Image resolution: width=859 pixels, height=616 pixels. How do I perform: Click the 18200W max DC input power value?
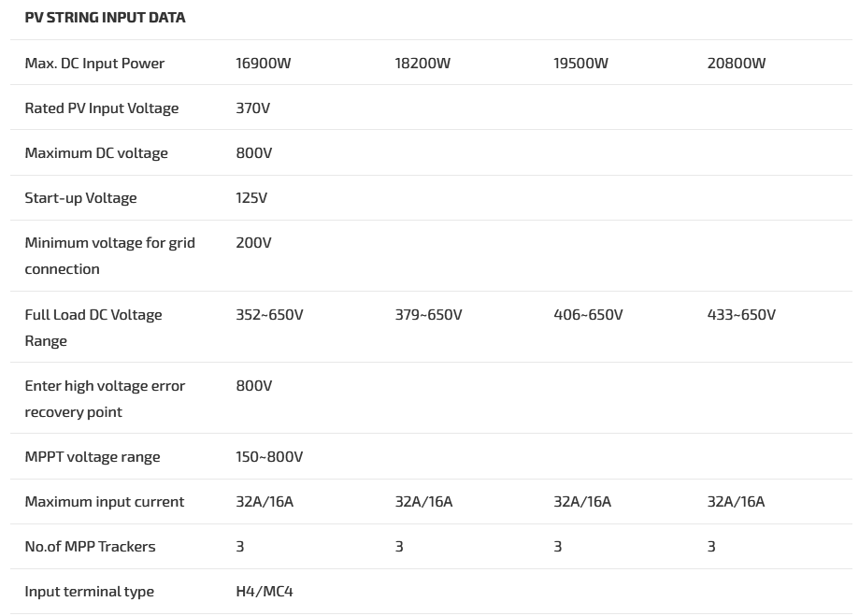[422, 63]
